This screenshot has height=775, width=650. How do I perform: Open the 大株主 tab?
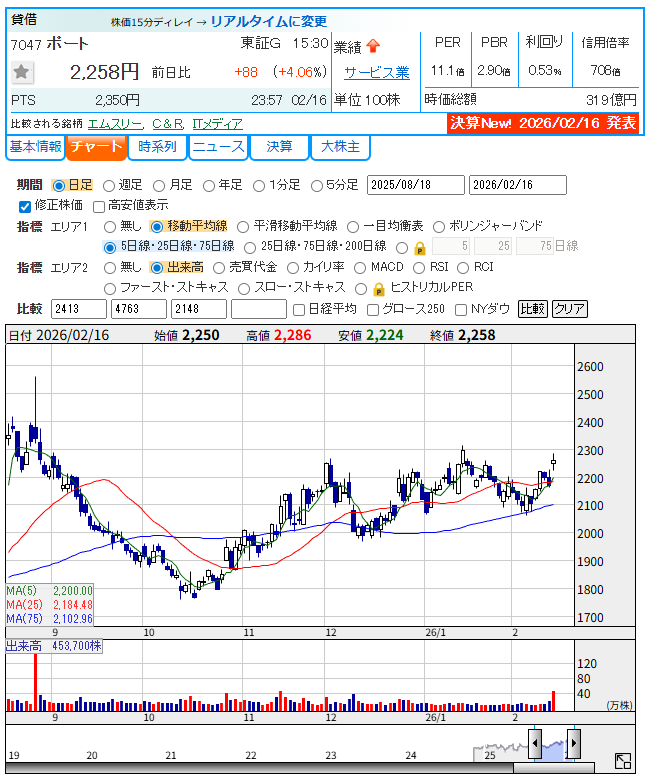[340, 147]
